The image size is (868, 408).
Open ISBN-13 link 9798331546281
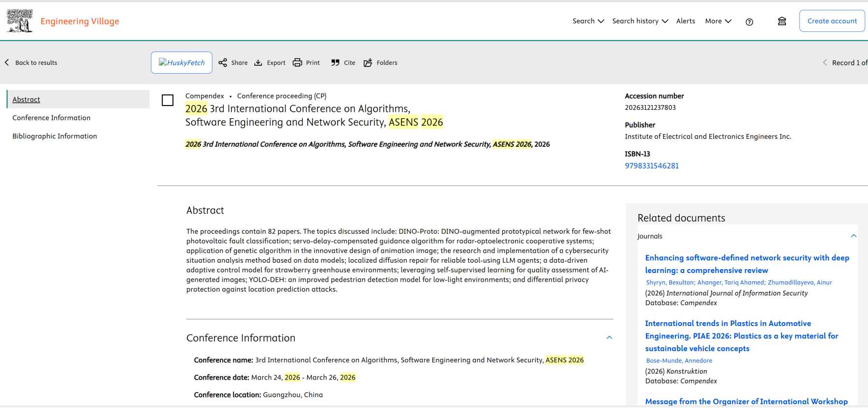(652, 166)
